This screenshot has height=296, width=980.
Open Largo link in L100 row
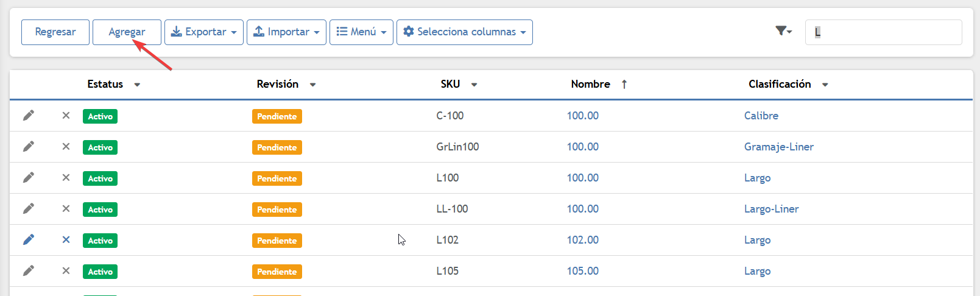click(x=758, y=178)
